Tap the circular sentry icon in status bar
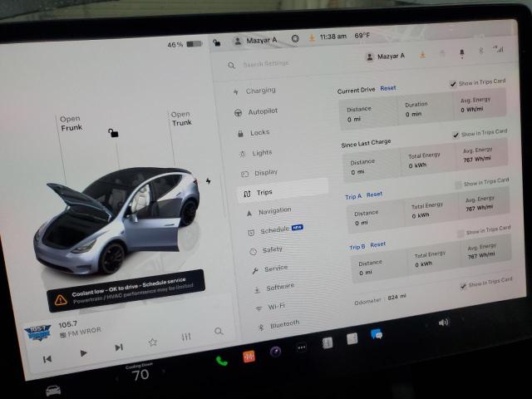 point(295,39)
